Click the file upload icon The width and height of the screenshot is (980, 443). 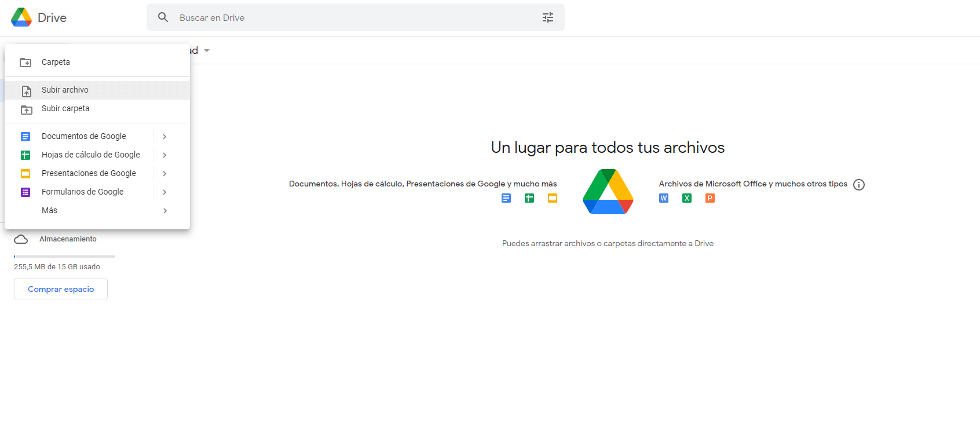[x=27, y=91]
